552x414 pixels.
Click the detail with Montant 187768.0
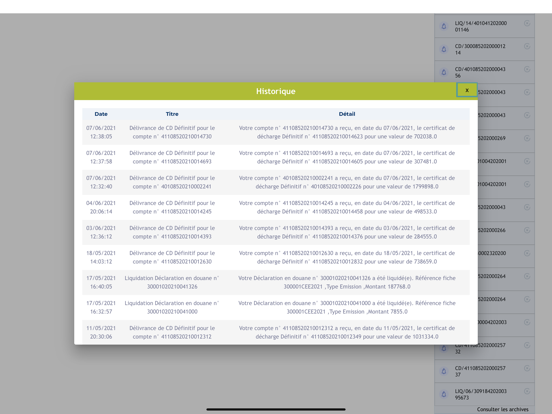347,282
